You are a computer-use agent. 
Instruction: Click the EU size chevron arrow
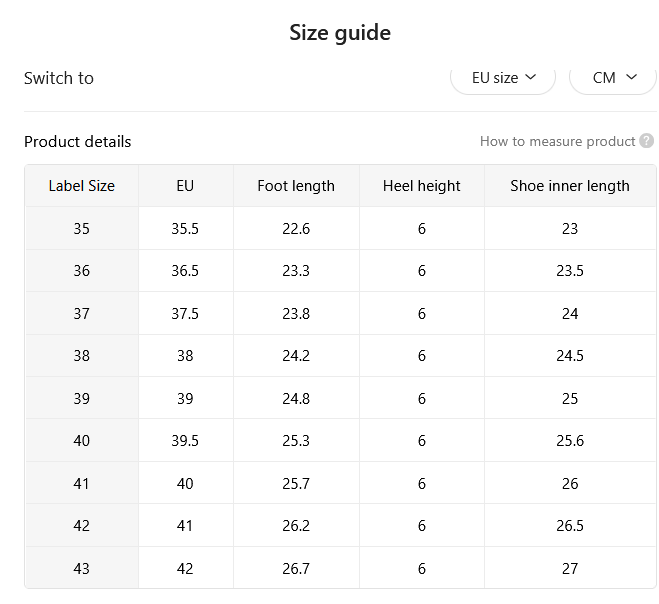pyautogui.click(x=531, y=77)
